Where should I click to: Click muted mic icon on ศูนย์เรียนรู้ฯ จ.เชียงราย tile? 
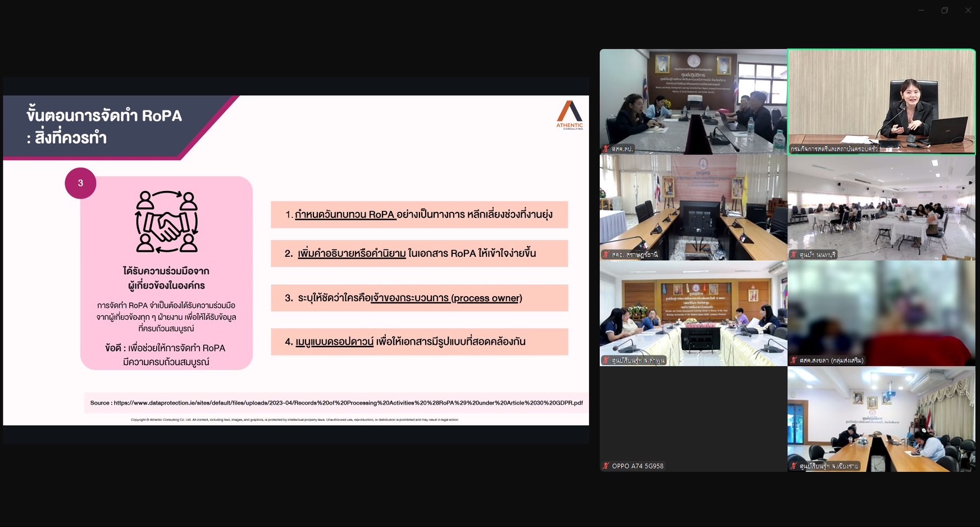coord(794,466)
